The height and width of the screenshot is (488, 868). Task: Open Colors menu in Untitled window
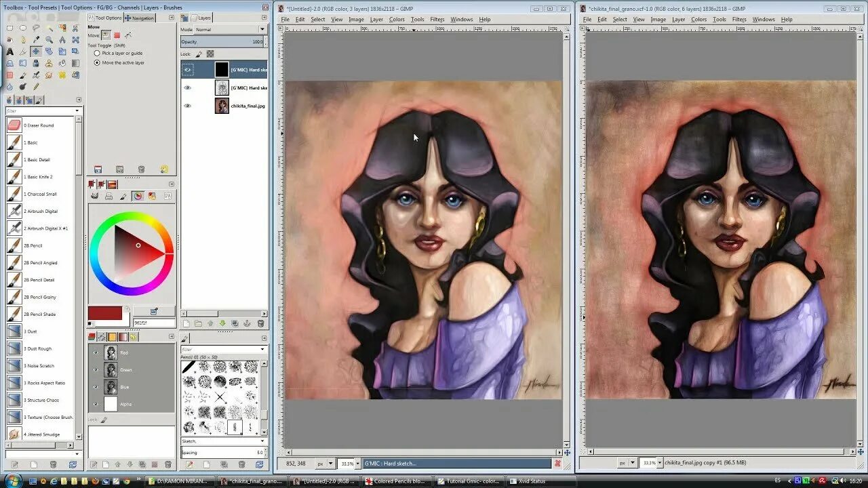(x=397, y=20)
